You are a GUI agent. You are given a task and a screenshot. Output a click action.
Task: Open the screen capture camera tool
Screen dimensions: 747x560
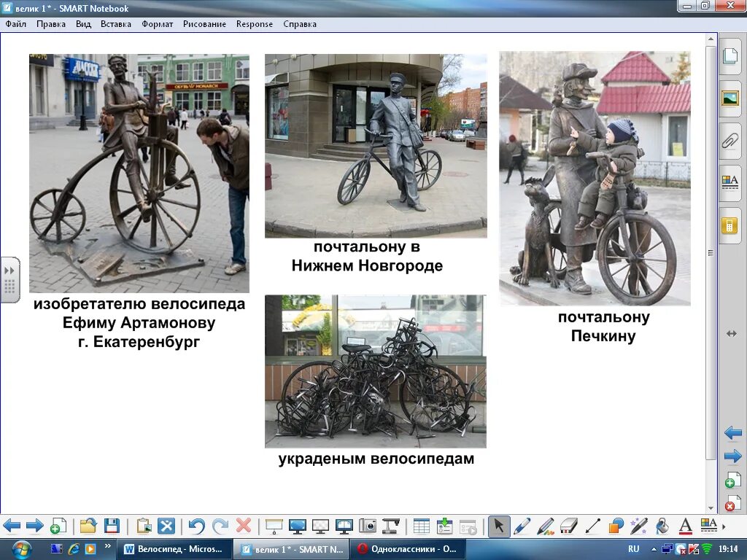(368, 526)
